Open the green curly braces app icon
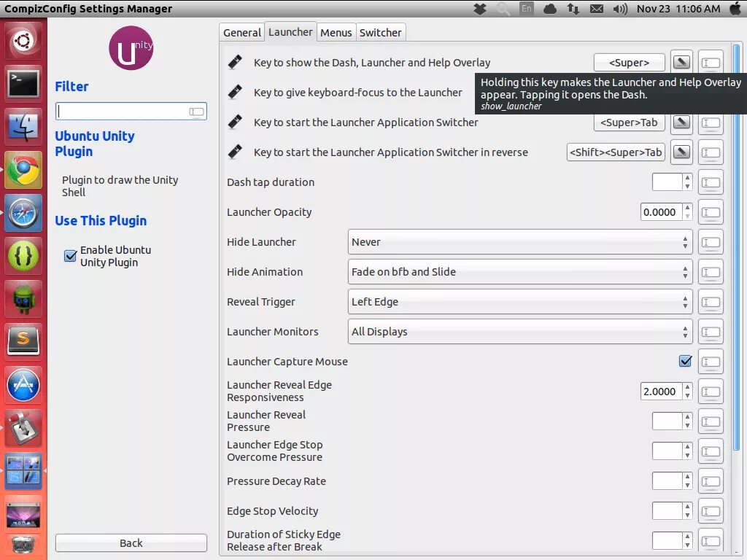Image resolution: width=747 pixels, height=560 pixels. click(x=23, y=256)
